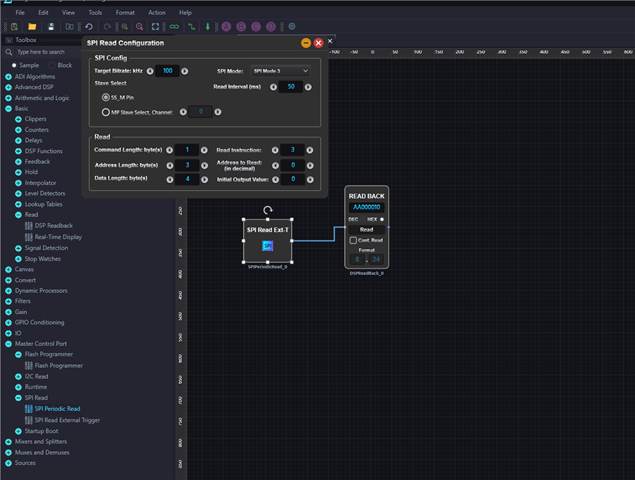
Task: Select Flash Programmer block item
Action: pos(58,365)
